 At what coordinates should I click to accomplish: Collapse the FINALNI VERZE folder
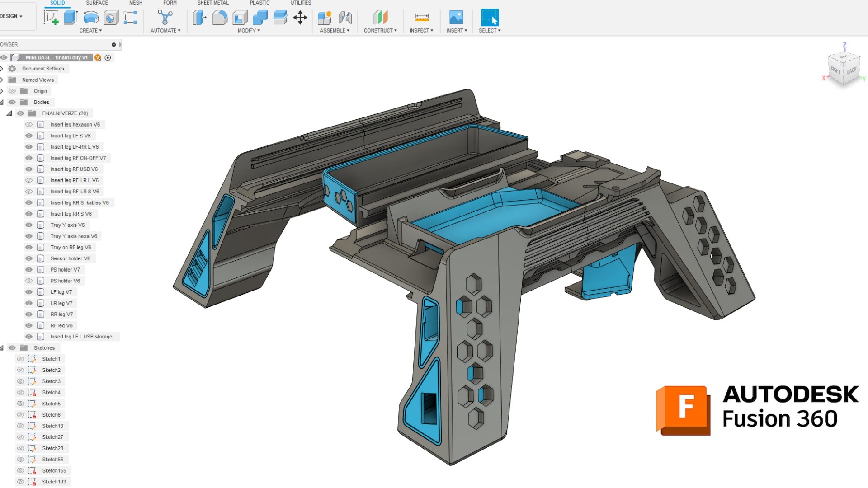click(9, 113)
